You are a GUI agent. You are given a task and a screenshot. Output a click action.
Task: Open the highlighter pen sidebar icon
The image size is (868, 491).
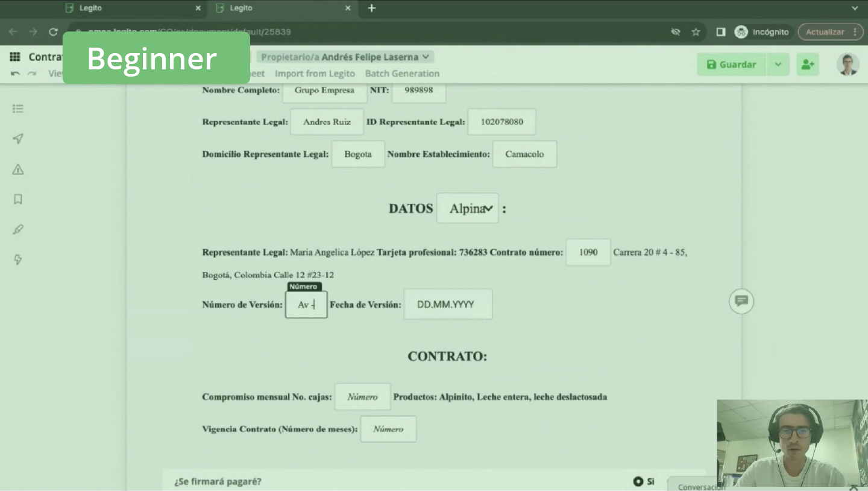(18, 229)
